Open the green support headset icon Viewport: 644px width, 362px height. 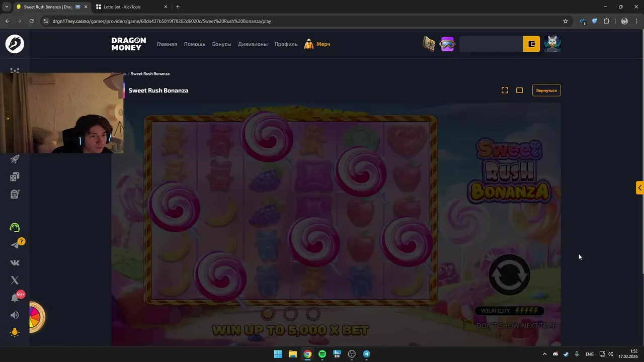point(15,228)
